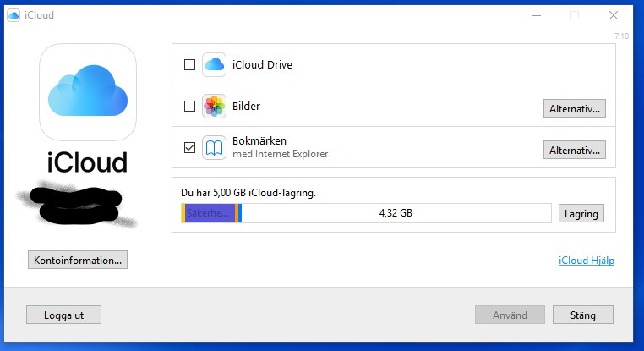Open Alternativ options for Bokmärken
644x351 pixels.
point(574,150)
